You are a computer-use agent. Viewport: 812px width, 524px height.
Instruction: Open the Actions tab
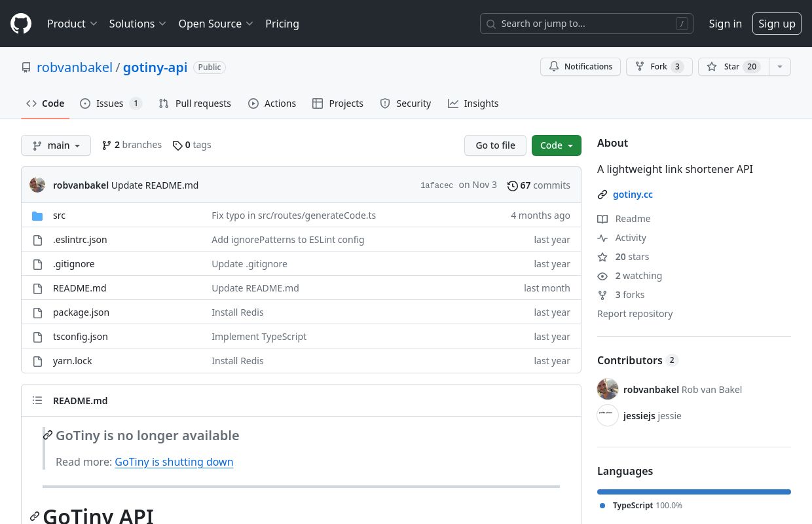[272, 103]
